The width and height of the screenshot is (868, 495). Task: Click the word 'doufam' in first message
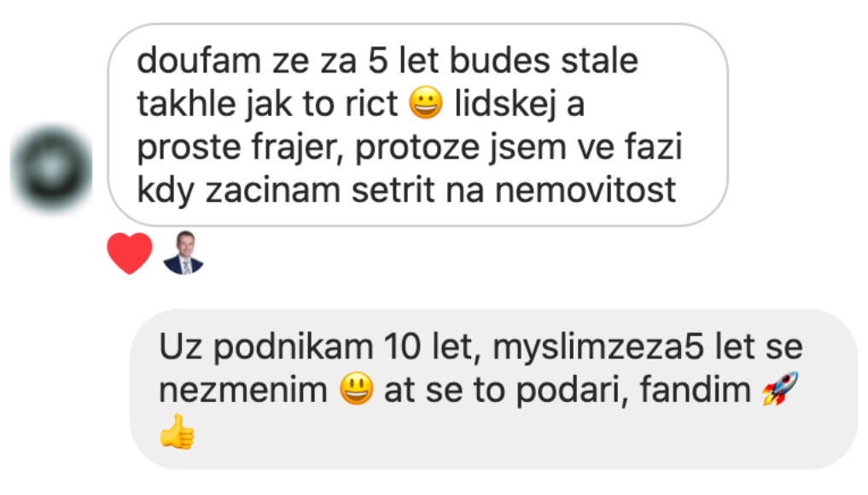point(199,60)
